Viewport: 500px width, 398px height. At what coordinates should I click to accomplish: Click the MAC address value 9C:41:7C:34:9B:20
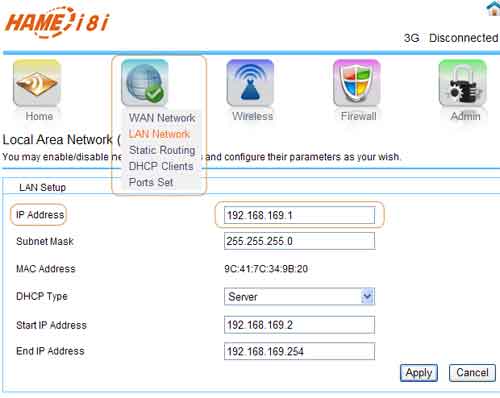click(266, 269)
